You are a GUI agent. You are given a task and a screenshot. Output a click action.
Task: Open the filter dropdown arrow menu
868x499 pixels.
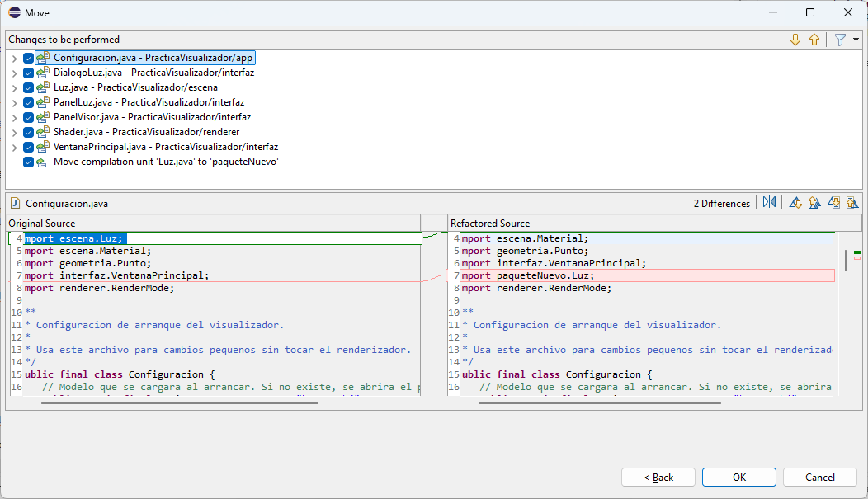click(856, 40)
